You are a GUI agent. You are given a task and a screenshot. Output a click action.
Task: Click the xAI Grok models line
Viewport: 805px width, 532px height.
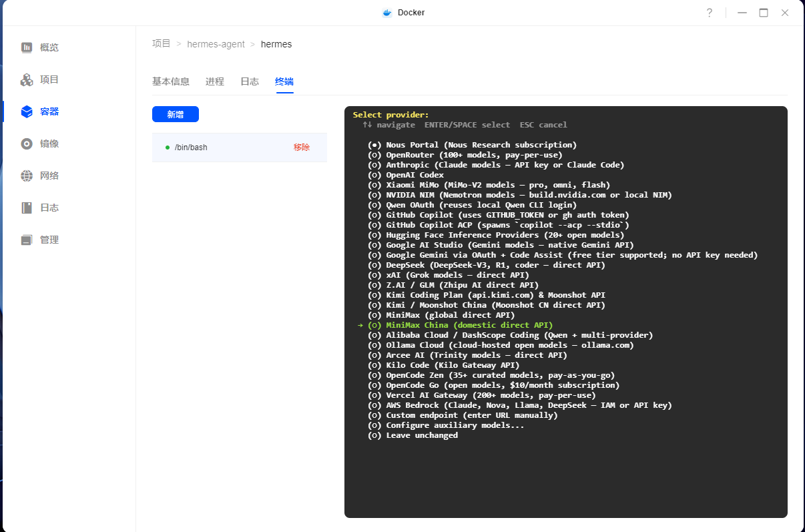click(449, 275)
